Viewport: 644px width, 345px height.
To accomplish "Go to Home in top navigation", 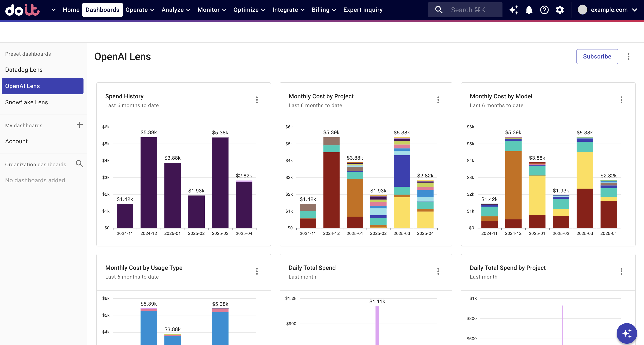I will [x=71, y=10].
